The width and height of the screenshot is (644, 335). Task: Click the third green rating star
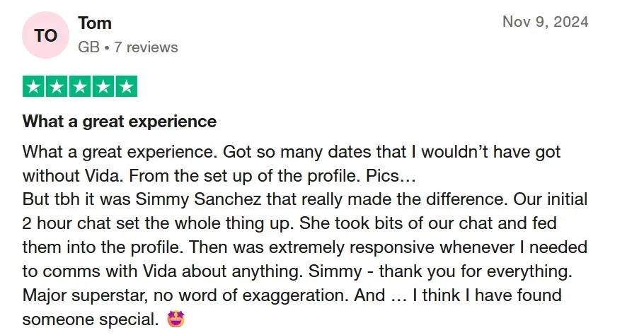(80, 87)
